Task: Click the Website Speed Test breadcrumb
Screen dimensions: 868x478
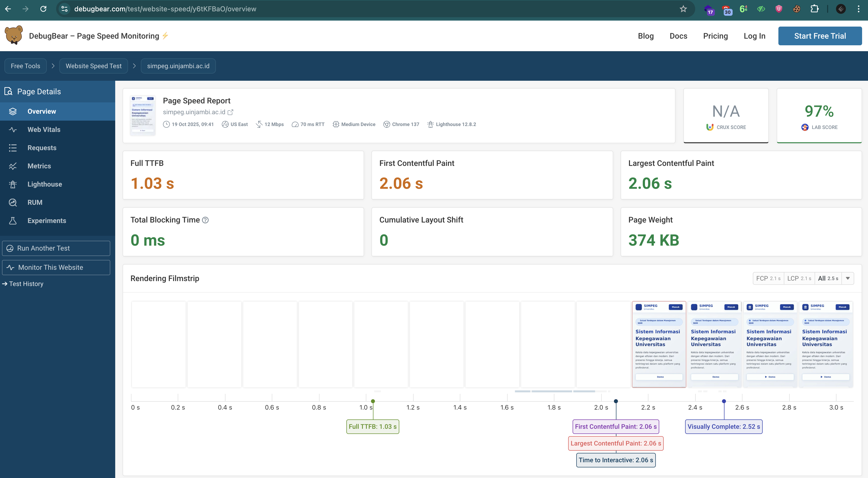Action: click(94, 66)
